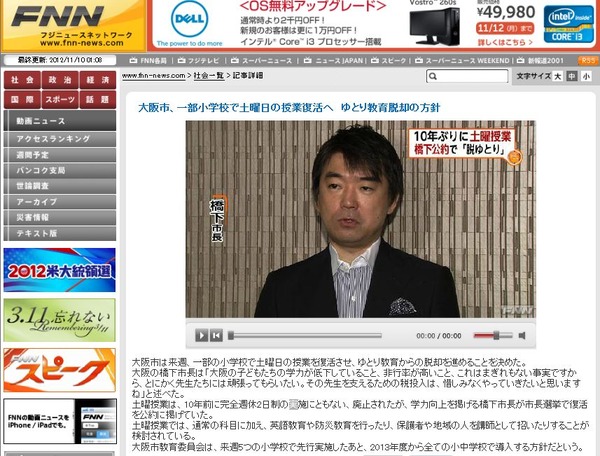Click the news video frame
Image resolution: width=600 pixels, height=456 pixels.
(x=360, y=219)
